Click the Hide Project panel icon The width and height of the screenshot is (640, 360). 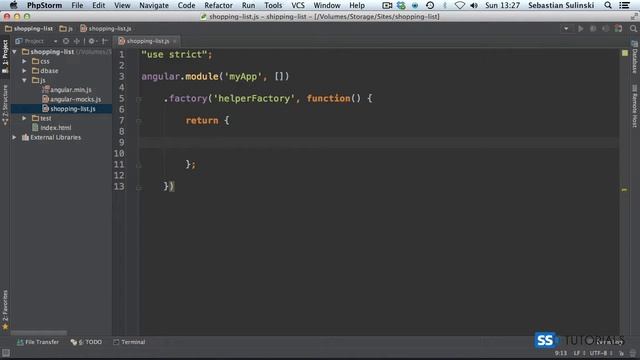coord(104,41)
